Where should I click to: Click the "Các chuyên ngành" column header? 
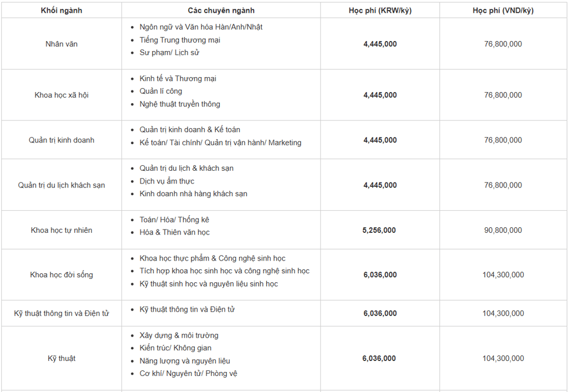pyautogui.click(x=221, y=11)
